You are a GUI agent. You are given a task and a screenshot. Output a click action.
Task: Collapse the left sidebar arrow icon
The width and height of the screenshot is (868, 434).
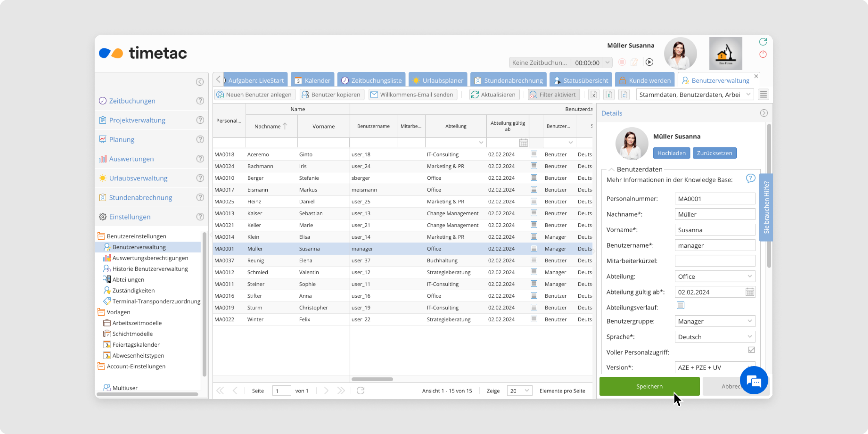click(x=200, y=82)
